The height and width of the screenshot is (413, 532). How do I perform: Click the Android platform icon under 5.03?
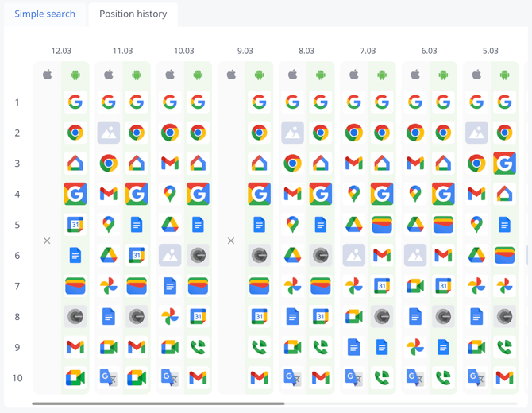coord(505,75)
